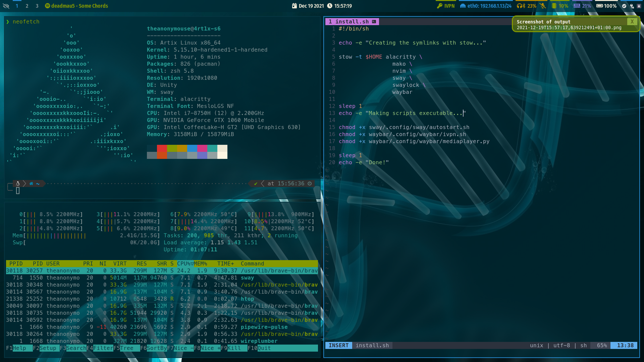Select the pipewire-pulse process row
The image size is (644, 362).
click(162, 327)
